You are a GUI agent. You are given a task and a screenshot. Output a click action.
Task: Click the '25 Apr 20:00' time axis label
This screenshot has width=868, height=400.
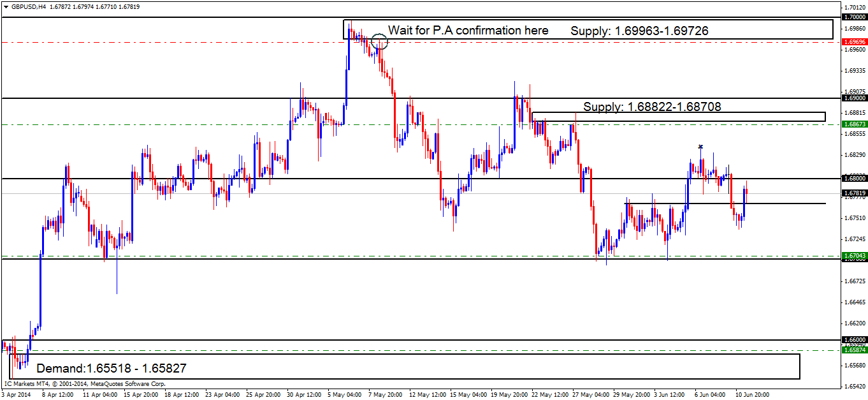click(263, 395)
